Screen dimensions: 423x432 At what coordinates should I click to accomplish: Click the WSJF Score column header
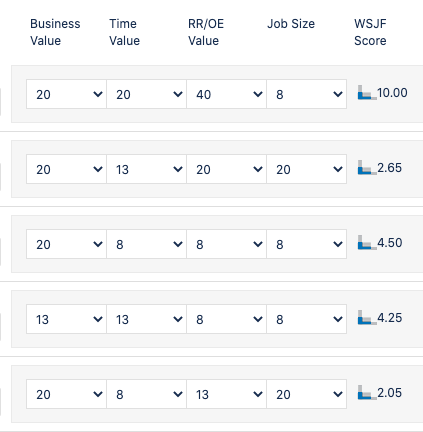coord(370,32)
